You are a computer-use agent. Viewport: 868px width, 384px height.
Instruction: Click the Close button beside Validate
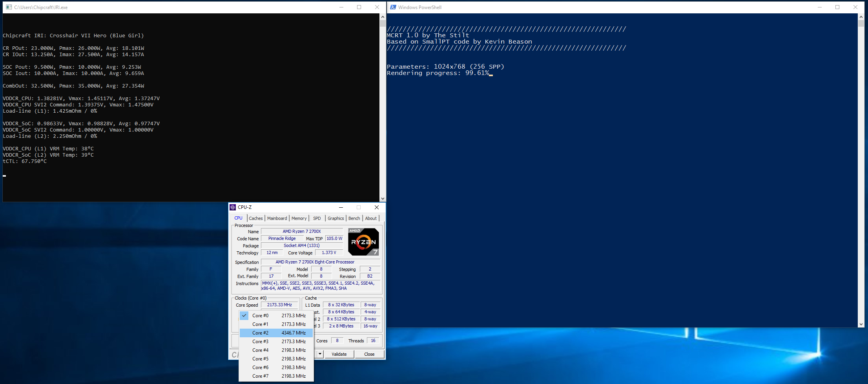pos(369,354)
